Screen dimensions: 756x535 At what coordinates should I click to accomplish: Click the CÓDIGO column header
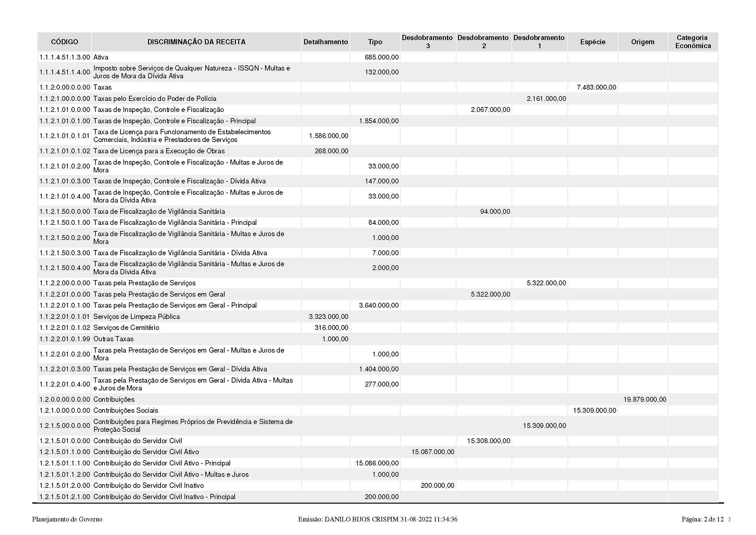click(65, 42)
